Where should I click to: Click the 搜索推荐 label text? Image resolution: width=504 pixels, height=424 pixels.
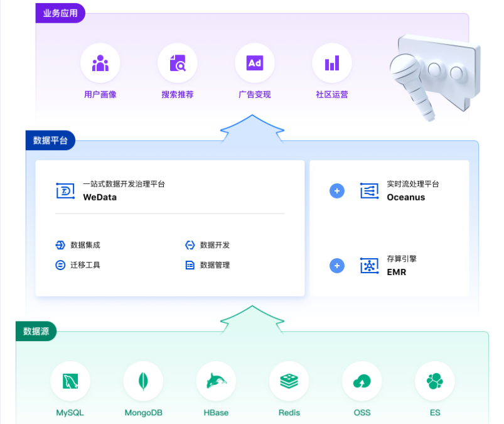pos(178,95)
